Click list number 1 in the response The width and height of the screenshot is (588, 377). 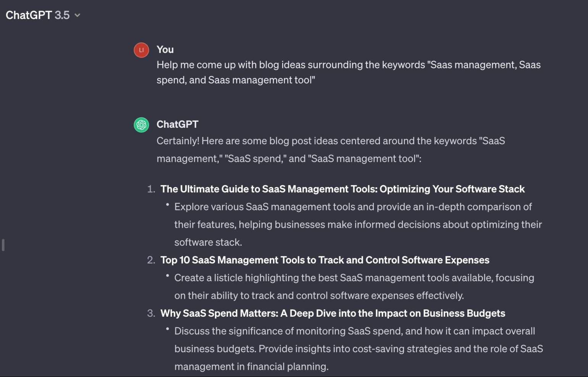(x=150, y=189)
